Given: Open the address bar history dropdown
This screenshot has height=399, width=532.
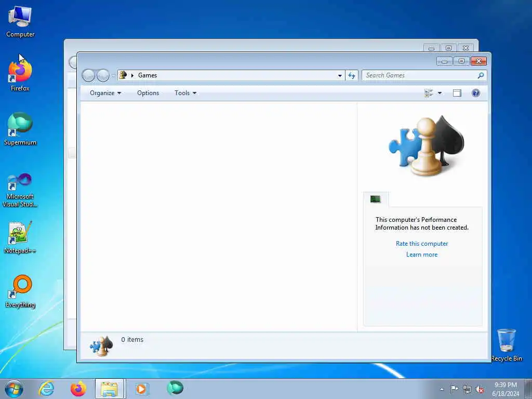Looking at the screenshot, I should click(x=340, y=76).
